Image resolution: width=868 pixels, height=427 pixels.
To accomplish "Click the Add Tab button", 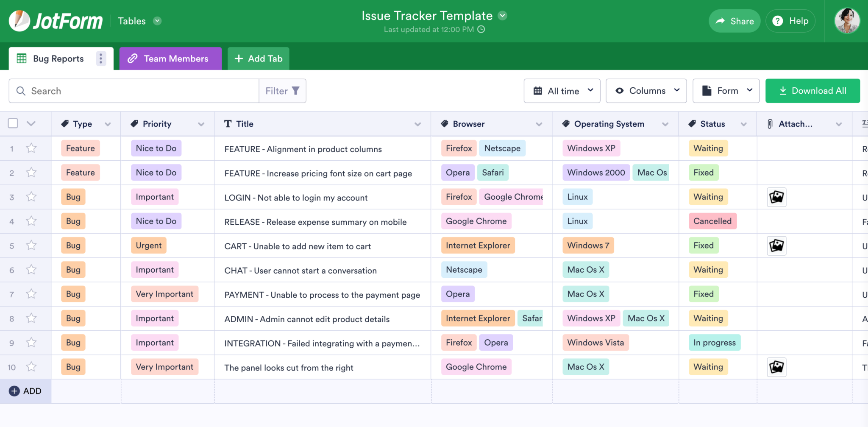I will (258, 59).
